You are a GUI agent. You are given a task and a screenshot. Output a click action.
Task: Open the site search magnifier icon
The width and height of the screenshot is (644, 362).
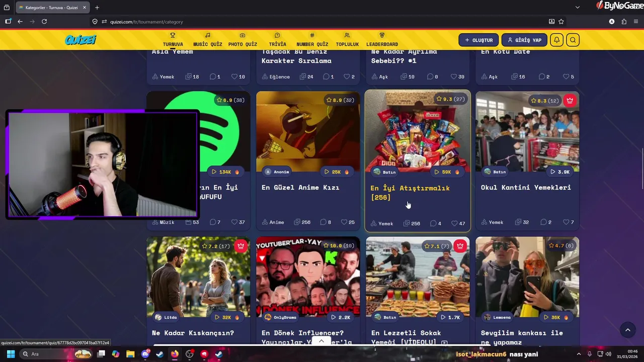[573, 40]
